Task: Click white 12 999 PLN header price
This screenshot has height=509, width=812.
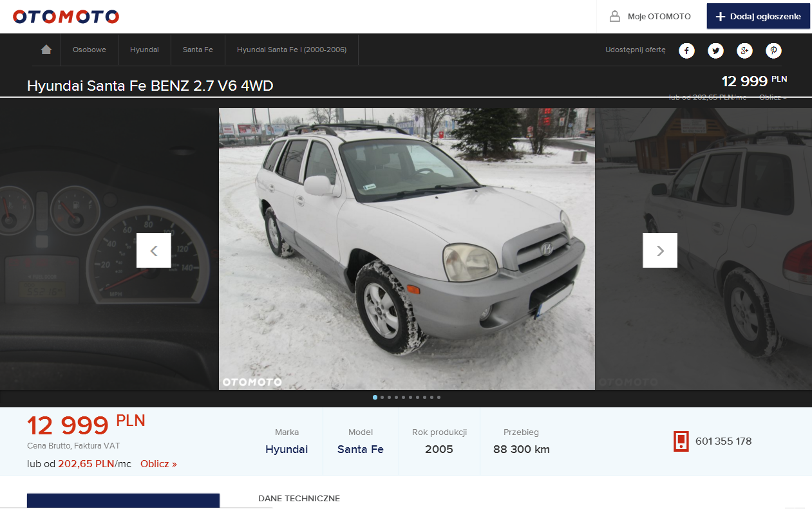Action: coord(754,81)
